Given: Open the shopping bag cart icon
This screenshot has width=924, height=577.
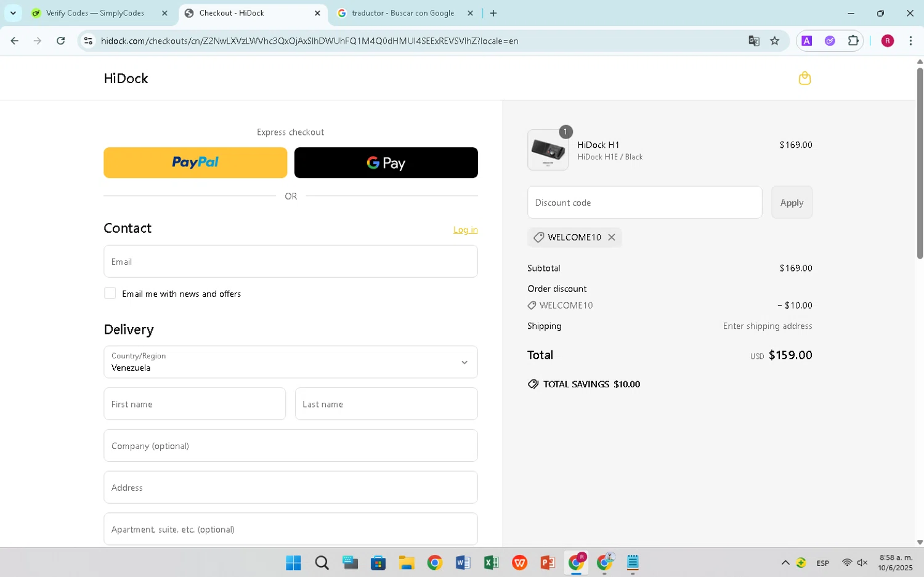Looking at the screenshot, I should tap(804, 78).
